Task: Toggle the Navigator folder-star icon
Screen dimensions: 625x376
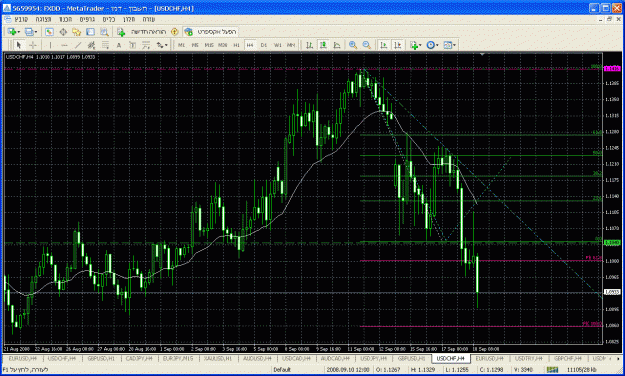Action: point(77,31)
